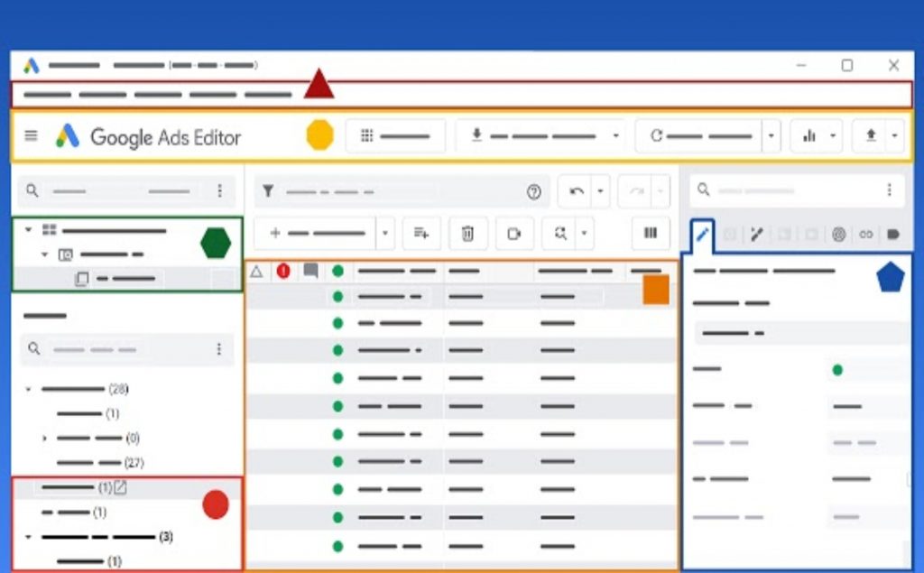Image resolution: width=924 pixels, height=573 pixels.
Task: Open the add item dropdown arrow
Action: point(386,233)
